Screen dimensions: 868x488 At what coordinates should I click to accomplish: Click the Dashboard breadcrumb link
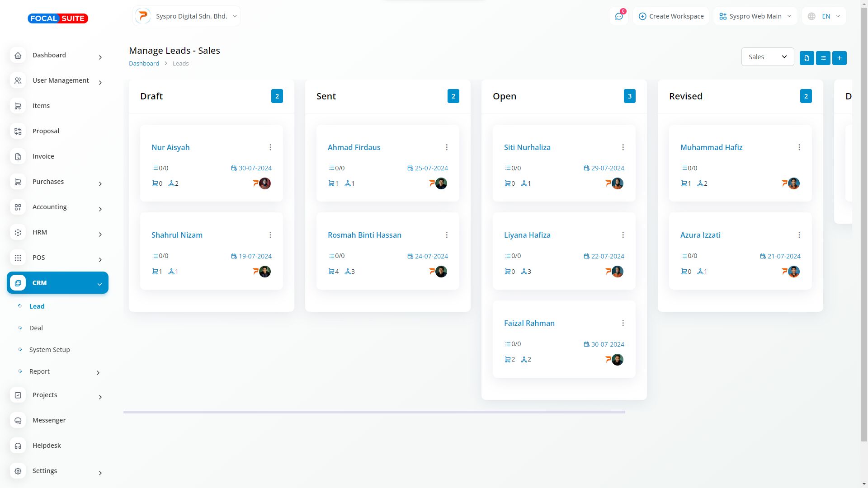point(144,63)
